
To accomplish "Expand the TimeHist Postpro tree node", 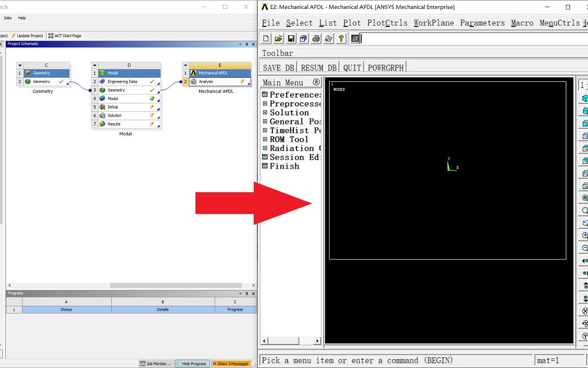I will [265, 130].
